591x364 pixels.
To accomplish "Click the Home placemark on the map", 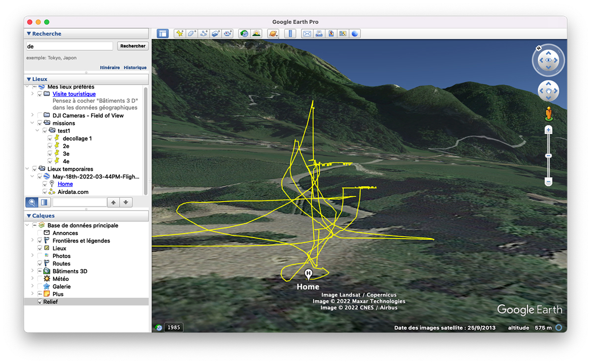I will point(308,274).
